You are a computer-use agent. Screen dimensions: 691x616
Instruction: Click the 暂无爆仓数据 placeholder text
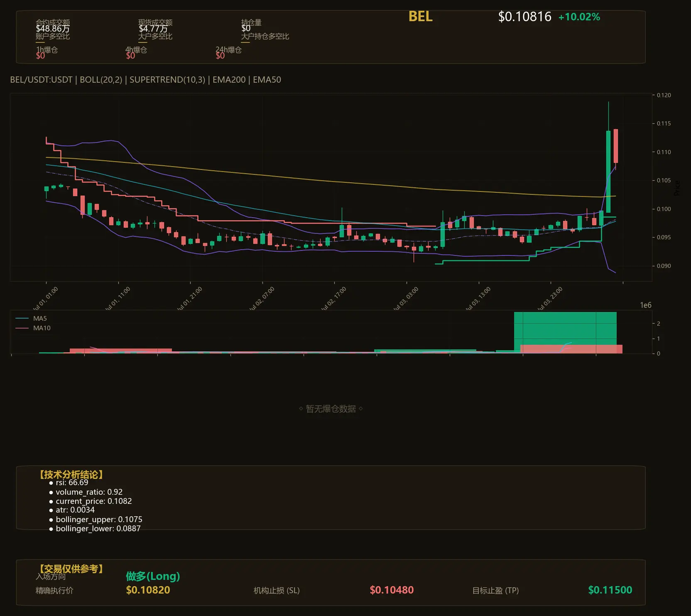pos(331,409)
